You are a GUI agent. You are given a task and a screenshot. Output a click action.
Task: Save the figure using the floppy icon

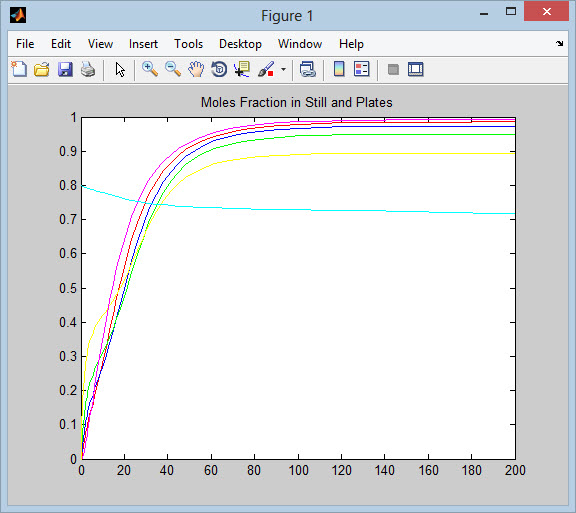pos(65,69)
